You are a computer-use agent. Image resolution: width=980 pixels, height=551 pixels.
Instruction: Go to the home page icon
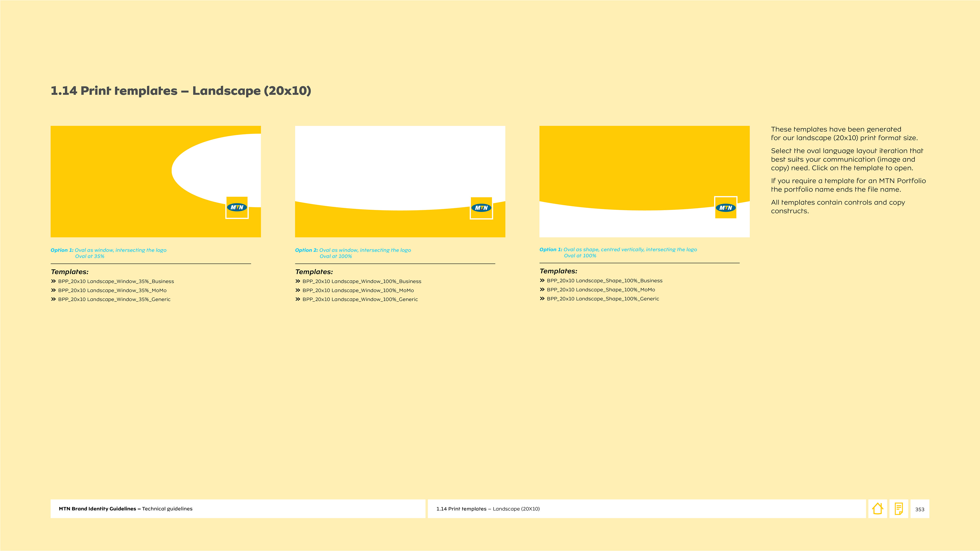click(877, 508)
